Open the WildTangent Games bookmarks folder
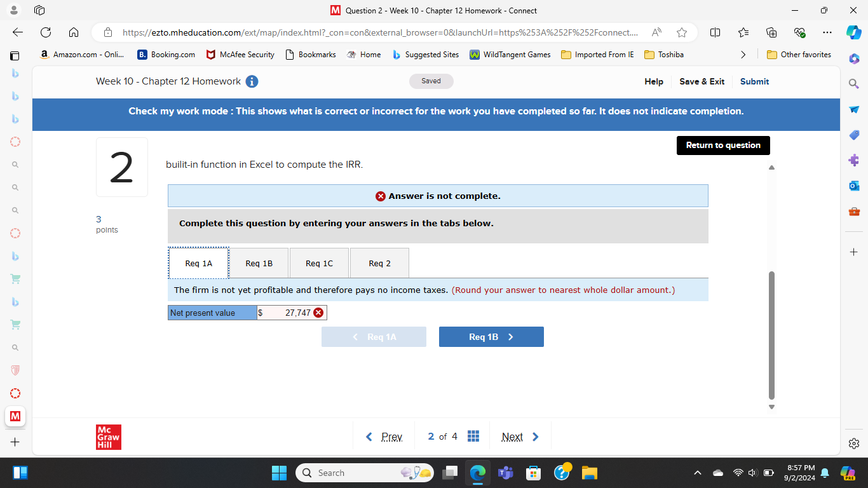Screen dimensions: 868x488 tap(512, 55)
